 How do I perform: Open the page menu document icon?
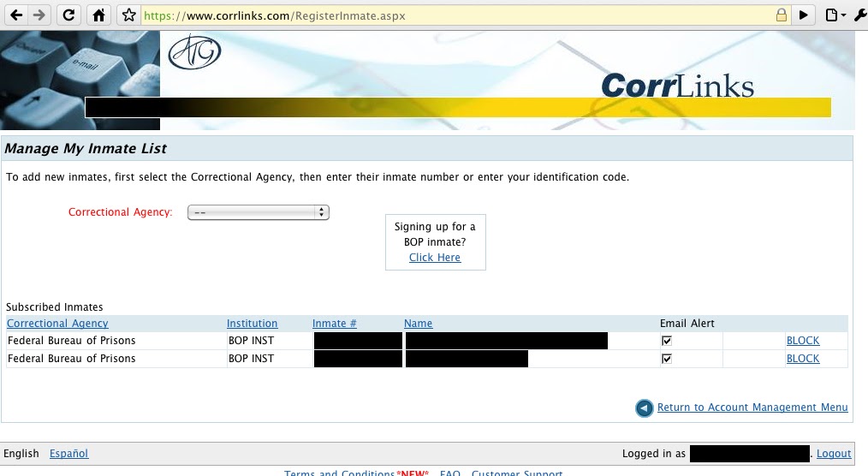pyautogui.click(x=835, y=15)
